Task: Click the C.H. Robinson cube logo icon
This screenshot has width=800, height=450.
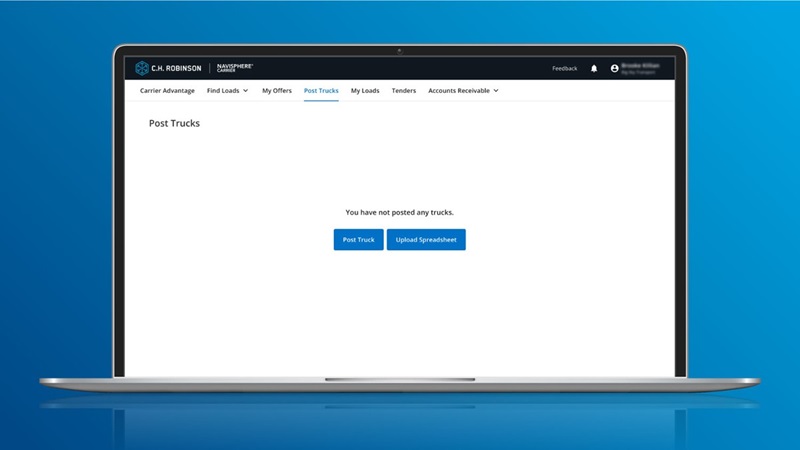Action: [142, 68]
